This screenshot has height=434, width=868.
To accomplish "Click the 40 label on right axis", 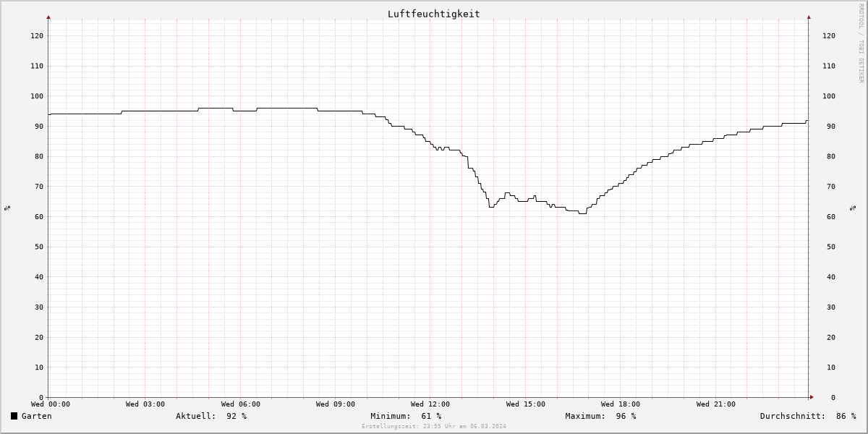I will click(x=831, y=277).
